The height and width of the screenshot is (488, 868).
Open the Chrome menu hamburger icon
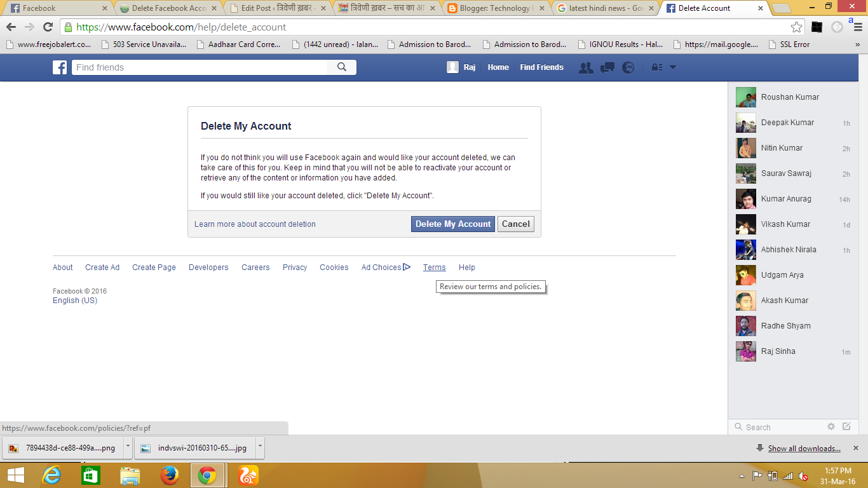click(858, 27)
